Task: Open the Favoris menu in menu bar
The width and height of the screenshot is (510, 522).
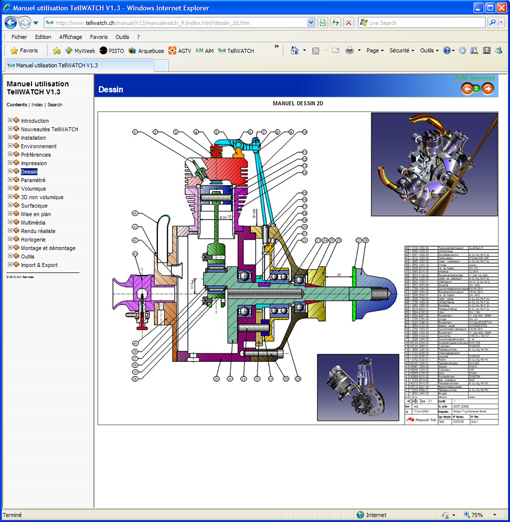Action: click(99, 37)
